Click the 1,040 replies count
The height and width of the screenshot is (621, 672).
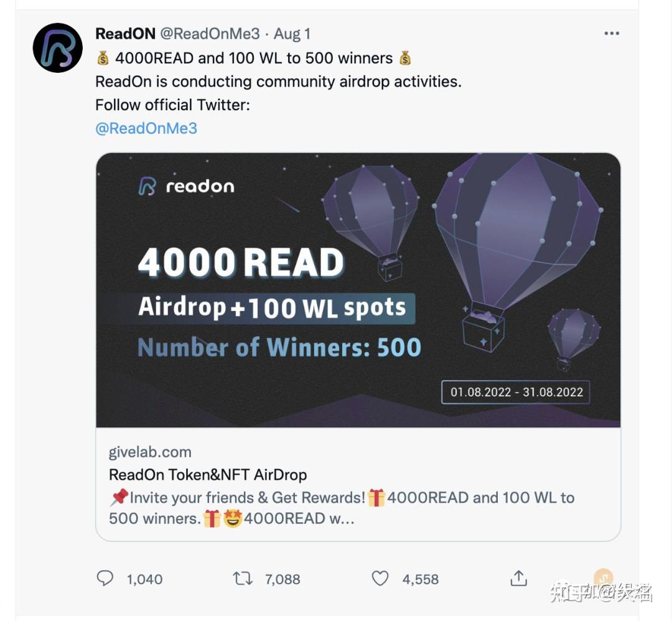pos(144,579)
